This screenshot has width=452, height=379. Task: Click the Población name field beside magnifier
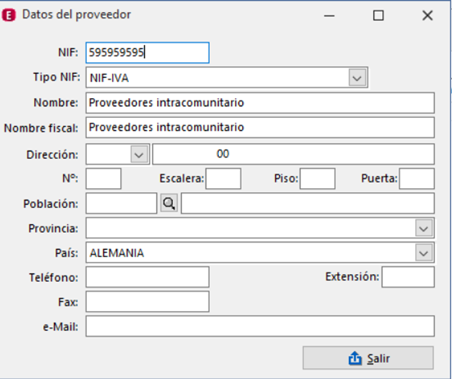[308, 203]
